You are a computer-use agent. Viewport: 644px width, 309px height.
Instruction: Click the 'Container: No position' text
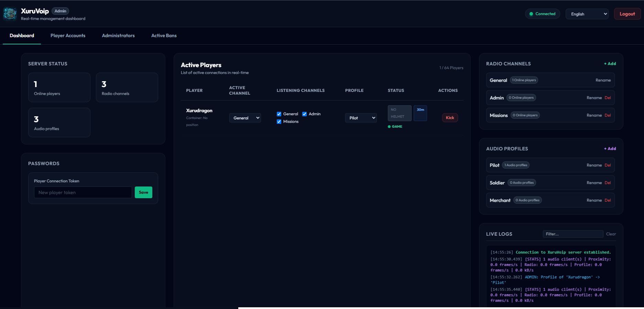pos(197,121)
